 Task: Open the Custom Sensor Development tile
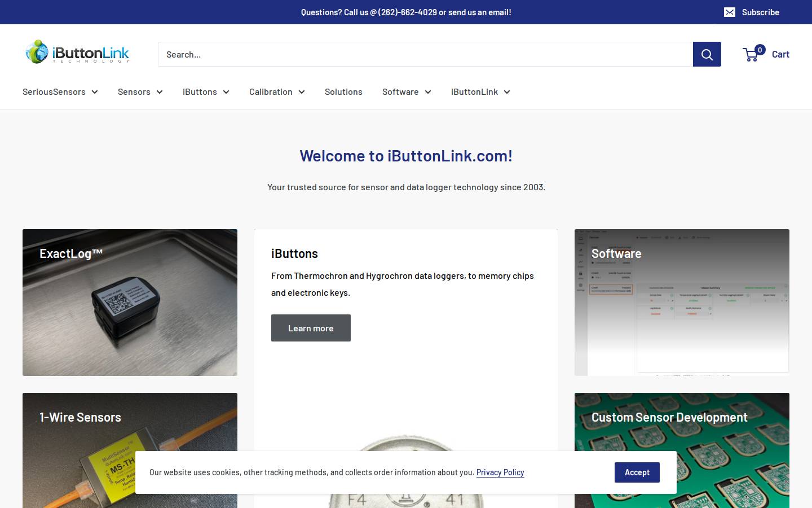[682, 450]
